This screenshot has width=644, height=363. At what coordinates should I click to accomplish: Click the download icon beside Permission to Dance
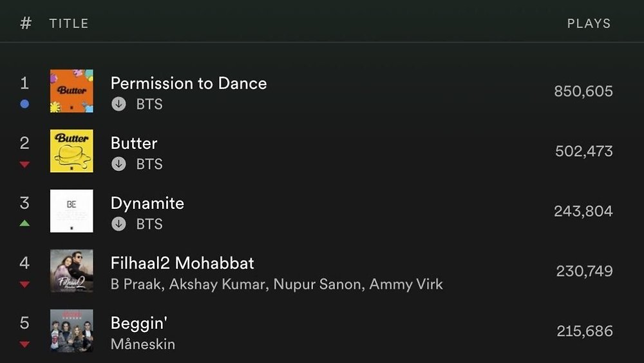[x=118, y=104]
